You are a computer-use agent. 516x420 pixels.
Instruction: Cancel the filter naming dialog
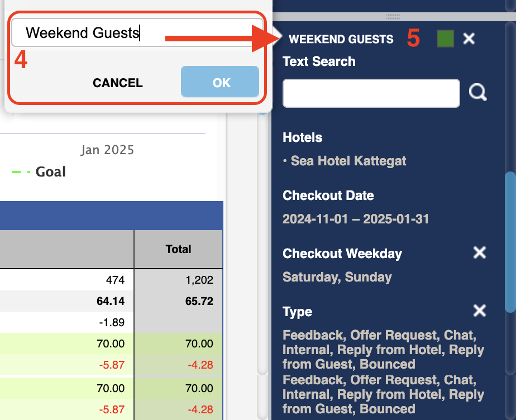coord(118,83)
